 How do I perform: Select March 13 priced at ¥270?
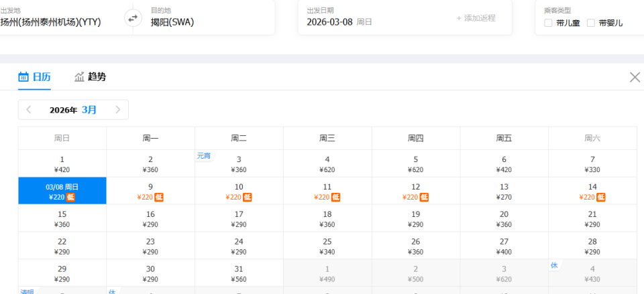[x=504, y=192]
